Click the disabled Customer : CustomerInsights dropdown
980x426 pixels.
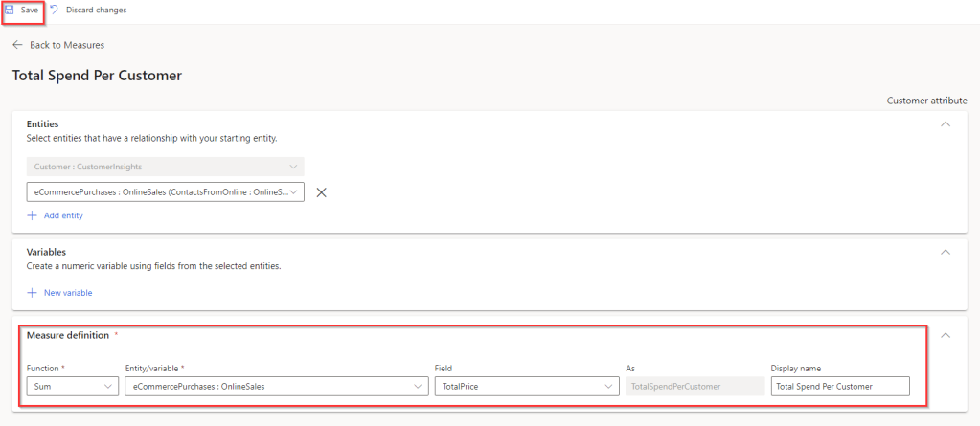(167, 167)
